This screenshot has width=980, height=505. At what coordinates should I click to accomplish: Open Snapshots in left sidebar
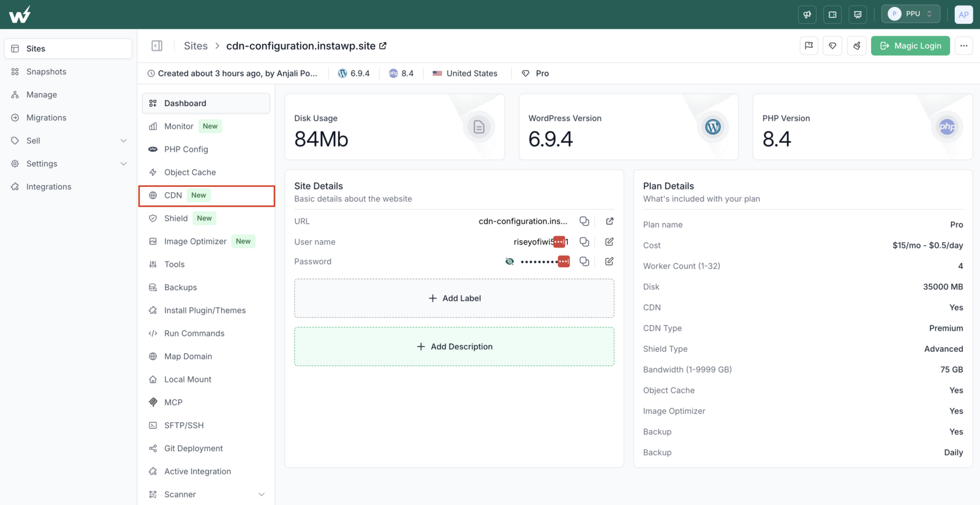[x=67, y=72]
